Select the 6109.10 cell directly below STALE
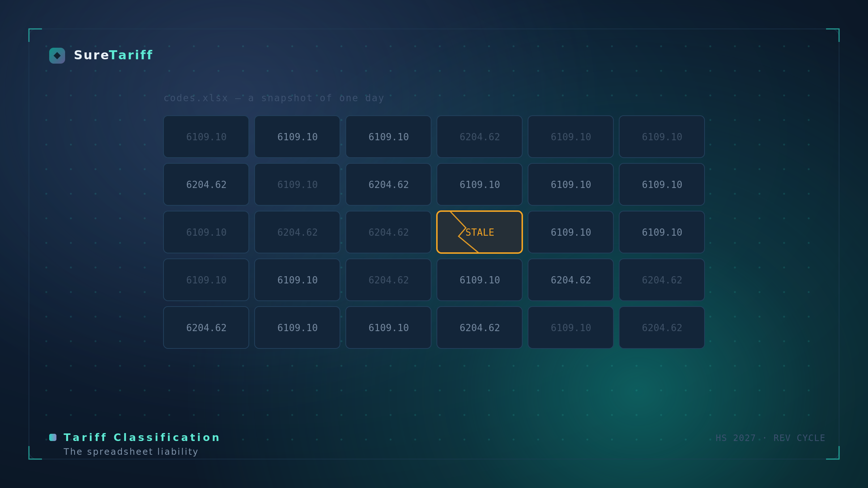The height and width of the screenshot is (488, 868). tap(480, 280)
